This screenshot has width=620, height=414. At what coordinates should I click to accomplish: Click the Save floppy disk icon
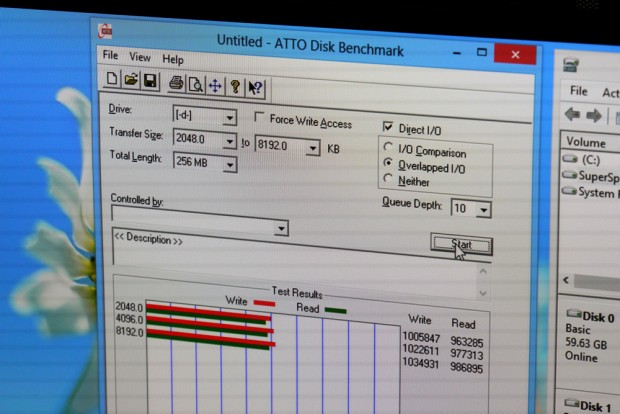pos(150,81)
